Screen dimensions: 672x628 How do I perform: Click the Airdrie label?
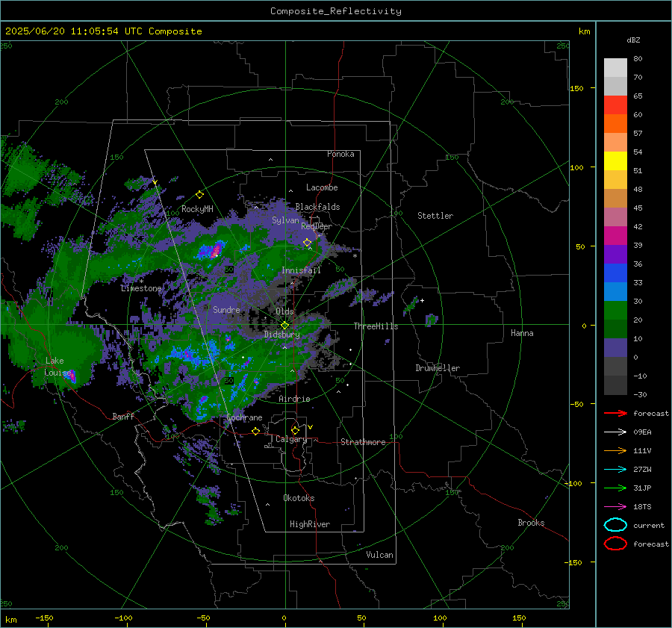[x=294, y=399]
